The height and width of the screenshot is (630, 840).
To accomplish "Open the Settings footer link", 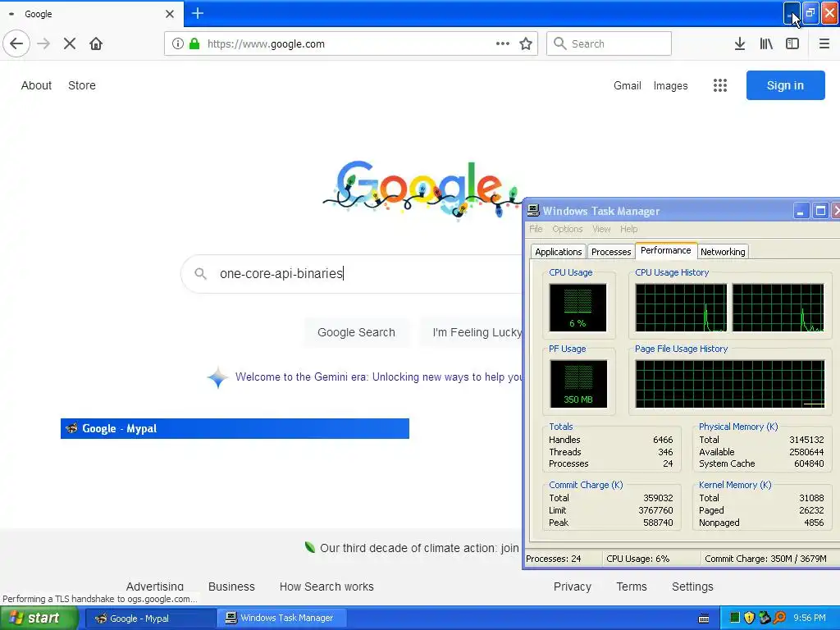I will pyautogui.click(x=692, y=587).
